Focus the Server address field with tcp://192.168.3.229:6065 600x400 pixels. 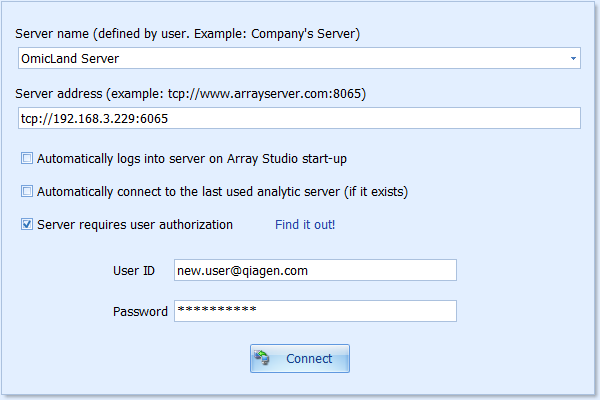click(299, 118)
